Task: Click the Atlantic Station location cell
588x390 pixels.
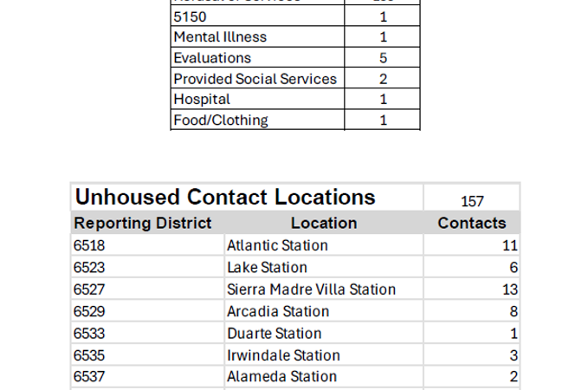Action: click(277, 245)
